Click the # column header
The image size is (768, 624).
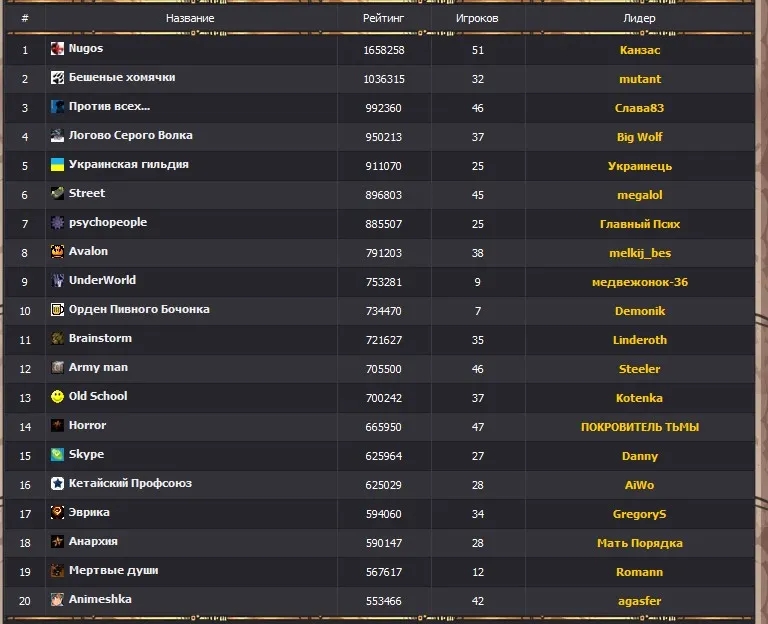click(x=25, y=18)
